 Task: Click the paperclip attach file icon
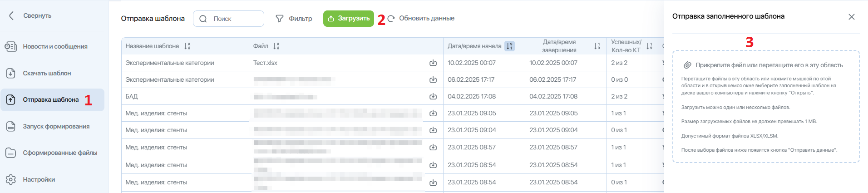(x=688, y=65)
